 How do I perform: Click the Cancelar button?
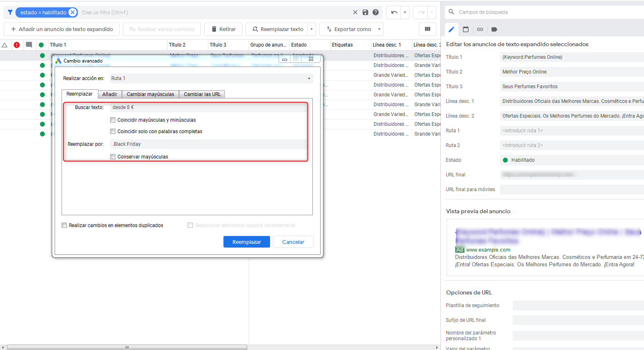click(293, 242)
